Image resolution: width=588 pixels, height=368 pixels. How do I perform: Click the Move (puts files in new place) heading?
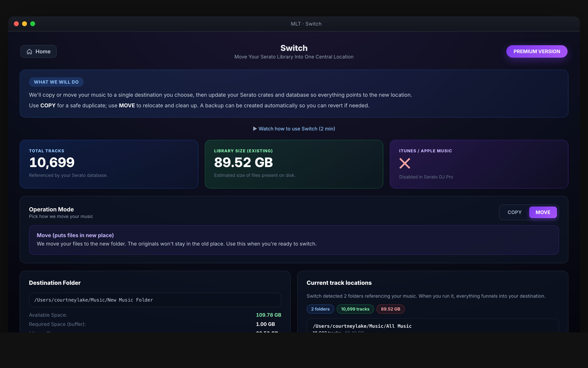click(x=75, y=235)
